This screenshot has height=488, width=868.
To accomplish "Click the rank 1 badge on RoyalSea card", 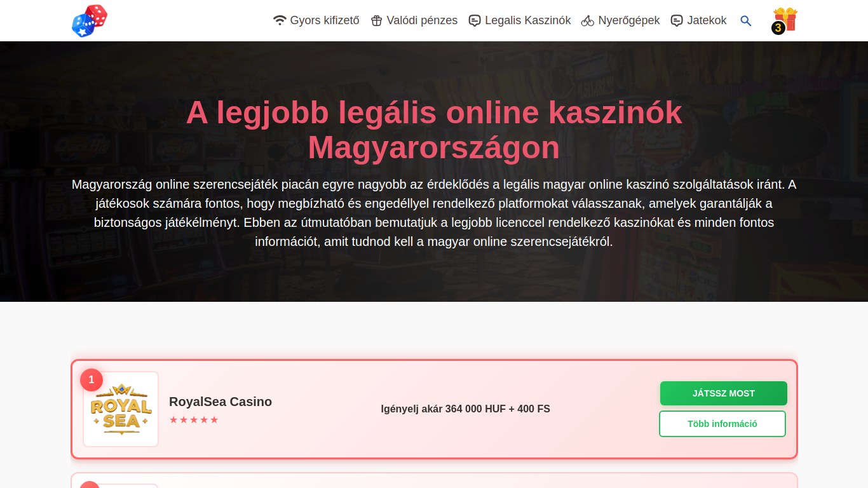I will [92, 380].
